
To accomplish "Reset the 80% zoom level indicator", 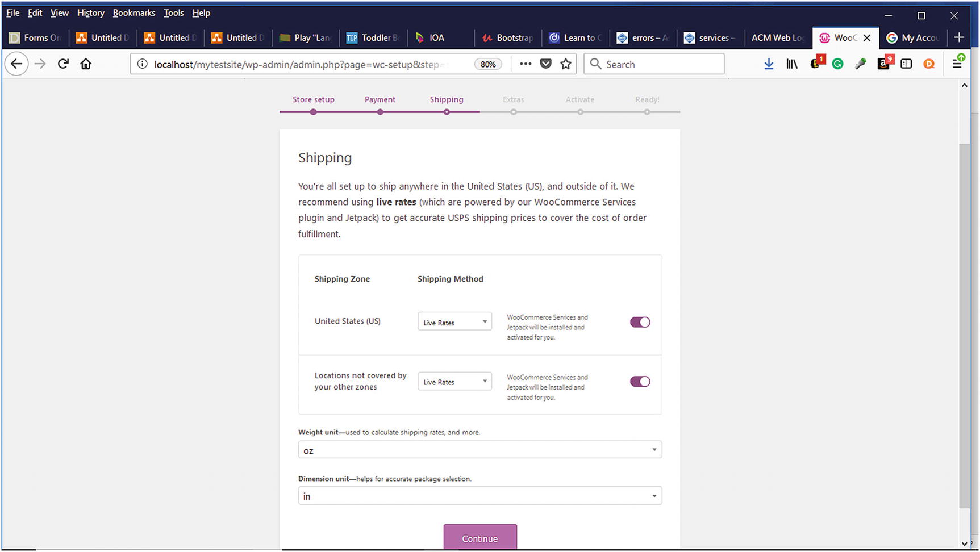I will [x=488, y=64].
